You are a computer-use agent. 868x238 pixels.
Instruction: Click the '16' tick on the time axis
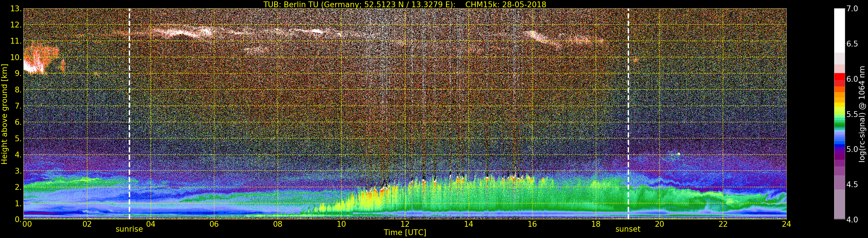532,224
